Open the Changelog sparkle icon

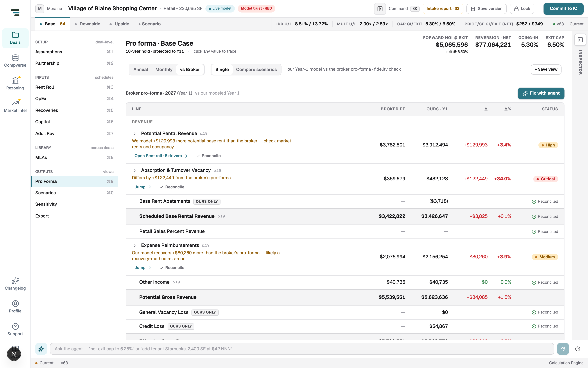tap(15, 281)
